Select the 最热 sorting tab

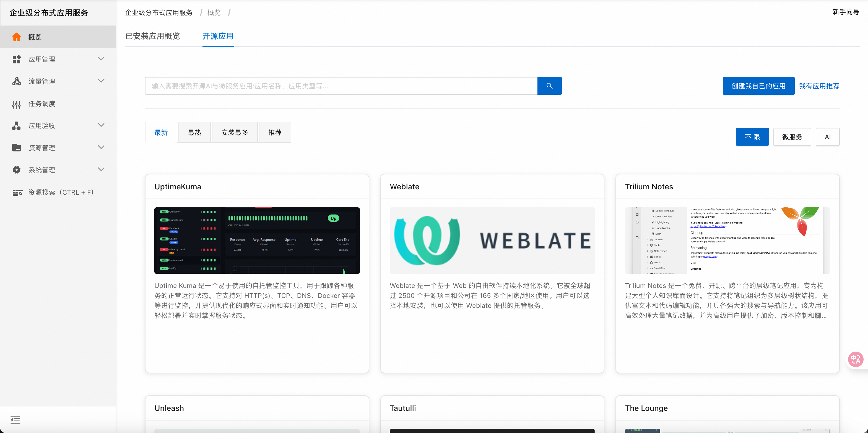pos(194,133)
